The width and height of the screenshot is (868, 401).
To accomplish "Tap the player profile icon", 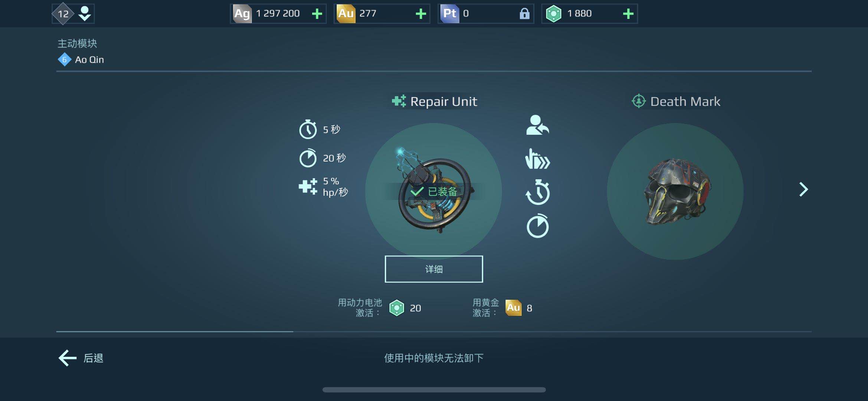I will 85,13.
